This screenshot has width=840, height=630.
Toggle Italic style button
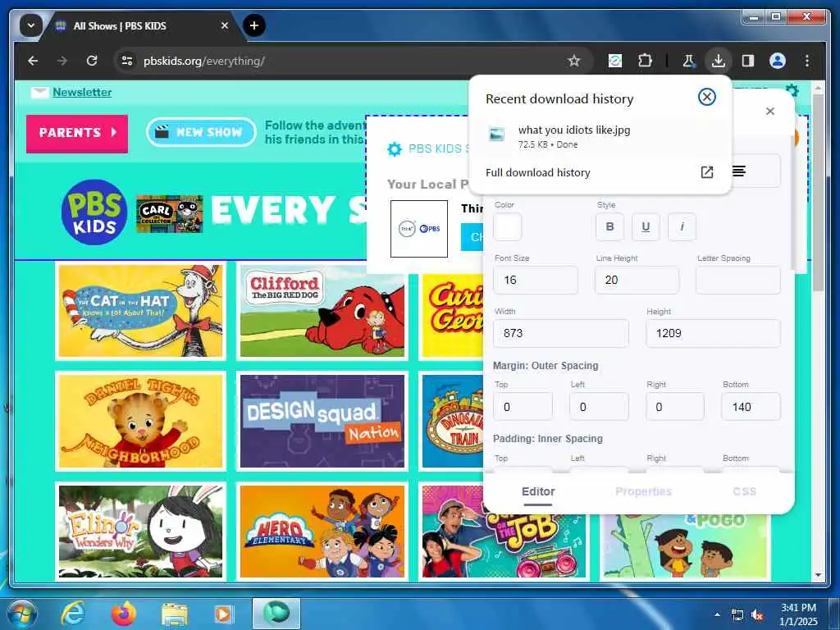pos(682,226)
